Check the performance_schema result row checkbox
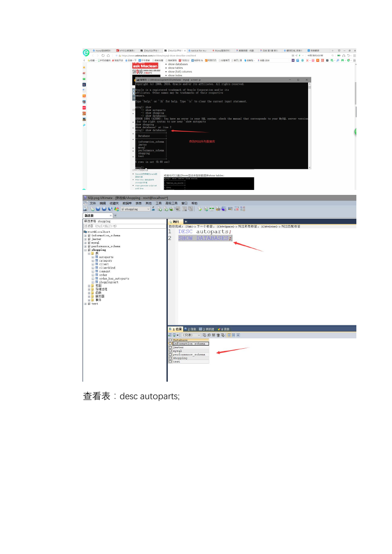The height and width of the screenshot is (554, 392). coord(170,355)
